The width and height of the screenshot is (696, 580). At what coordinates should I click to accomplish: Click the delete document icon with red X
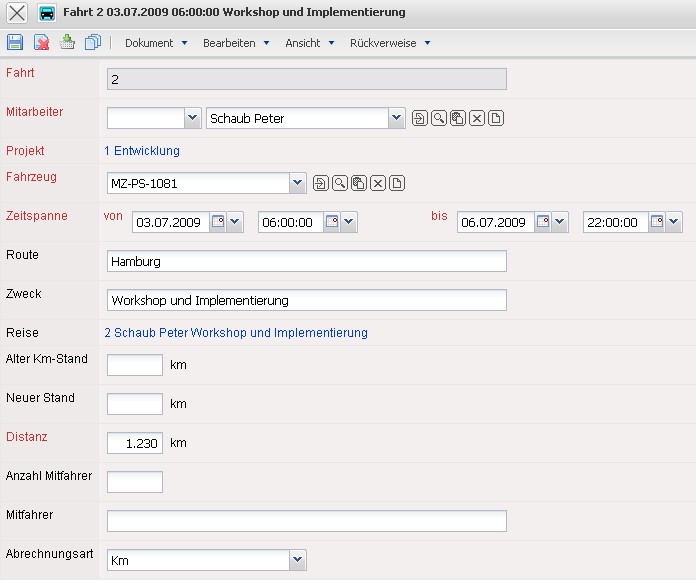42,42
